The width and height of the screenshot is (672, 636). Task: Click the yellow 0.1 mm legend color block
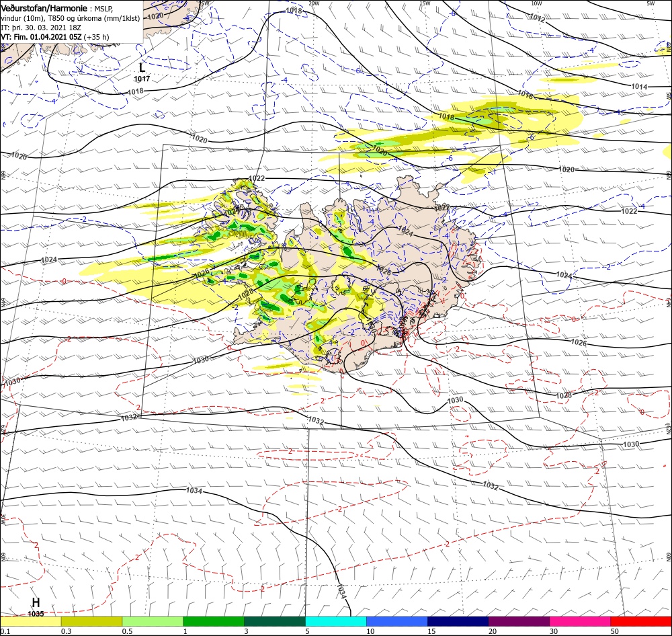coord(30,621)
